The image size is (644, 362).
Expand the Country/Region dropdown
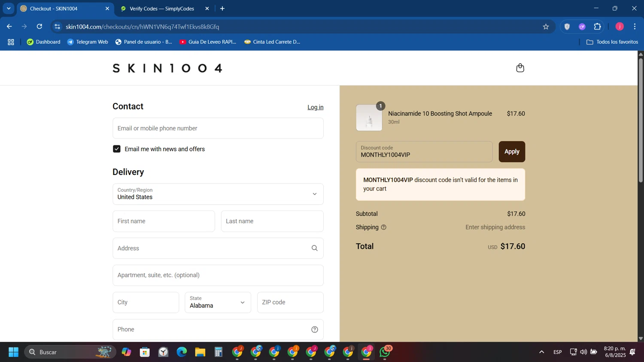click(218, 194)
